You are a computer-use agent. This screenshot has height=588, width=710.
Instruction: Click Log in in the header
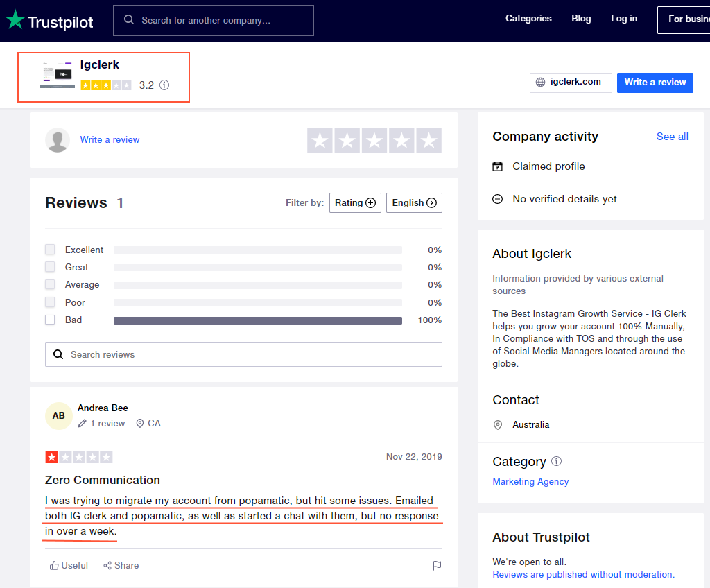624,19
